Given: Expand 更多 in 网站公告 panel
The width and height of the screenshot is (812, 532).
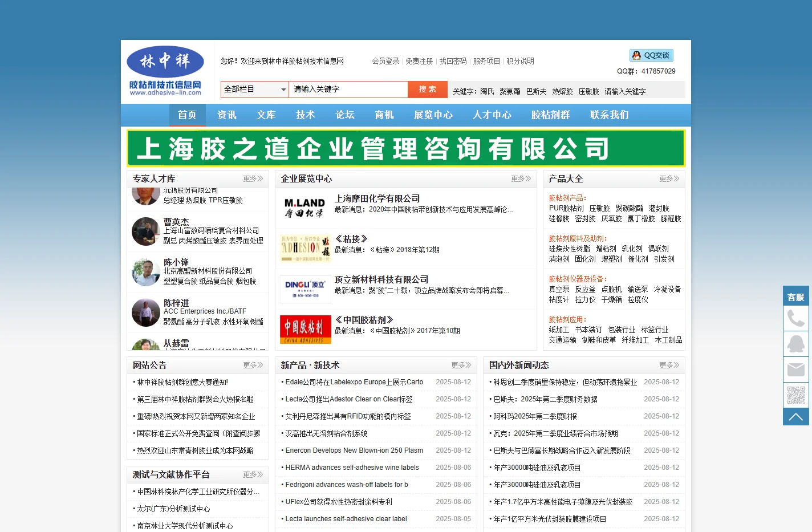Looking at the screenshot, I should (253, 366).
